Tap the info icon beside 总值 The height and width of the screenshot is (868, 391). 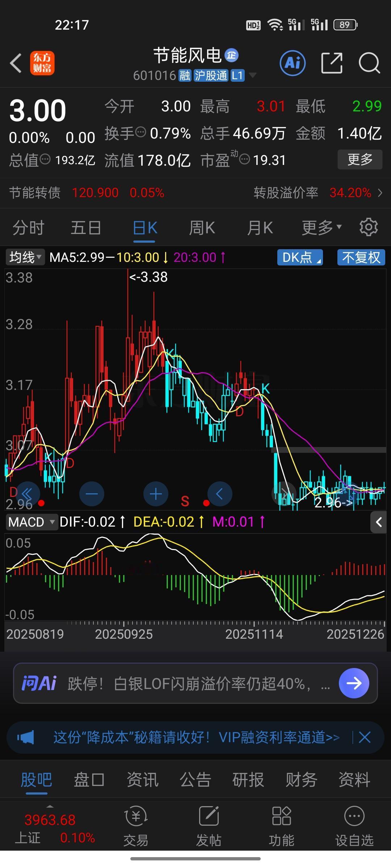45,159
